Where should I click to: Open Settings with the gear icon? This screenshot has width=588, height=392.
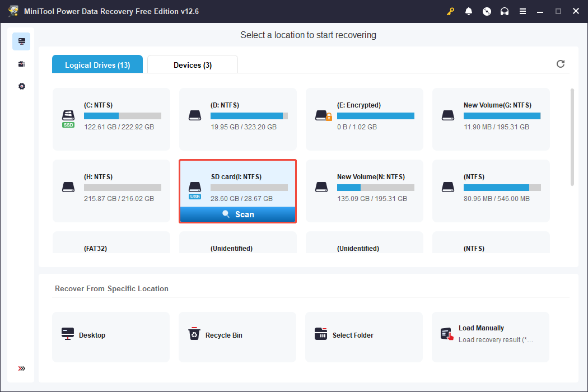pyautogui.click(x=21, y=86)
